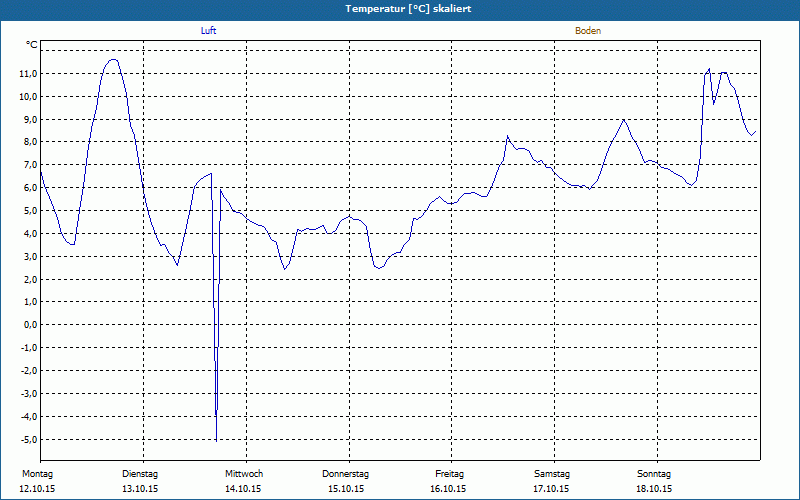Click the -2,0 y-axis value

(29, 371)
